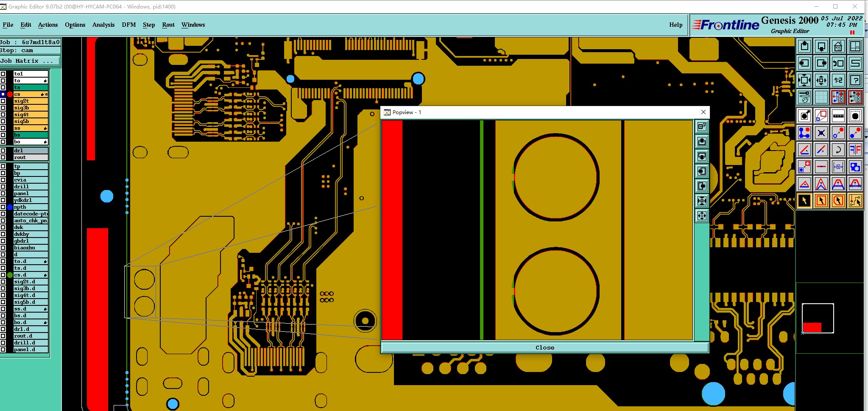
Task: Toggle display checkbox for layer drl
Action: 3,151
